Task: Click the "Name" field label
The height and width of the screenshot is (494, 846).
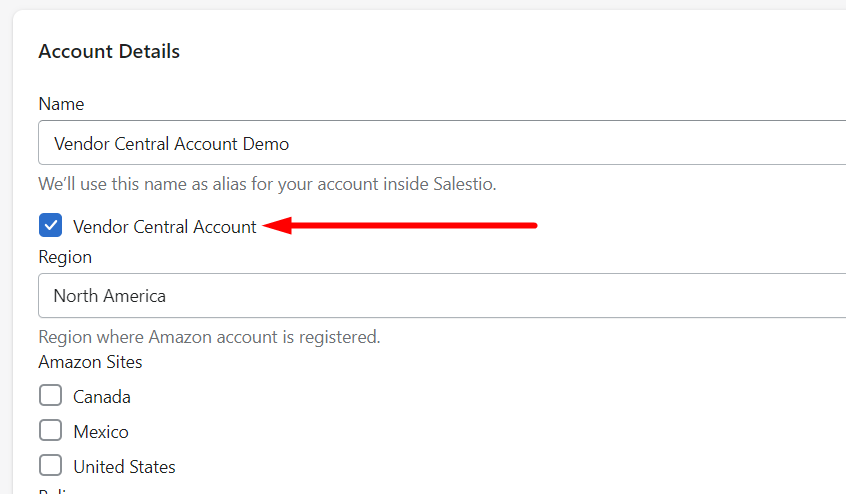Action: tap(61, 104)
